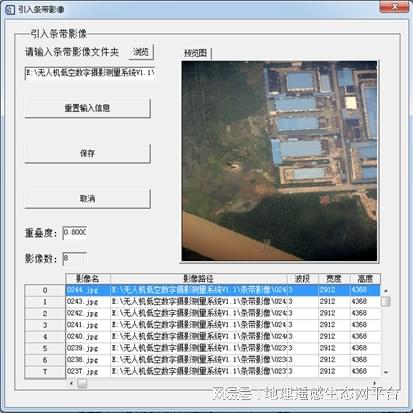Click the 取消 cancel button

87,199
